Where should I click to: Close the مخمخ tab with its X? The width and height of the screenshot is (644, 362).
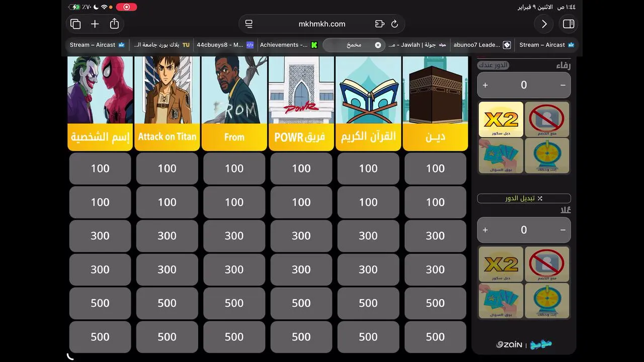(x=378, y=45)
